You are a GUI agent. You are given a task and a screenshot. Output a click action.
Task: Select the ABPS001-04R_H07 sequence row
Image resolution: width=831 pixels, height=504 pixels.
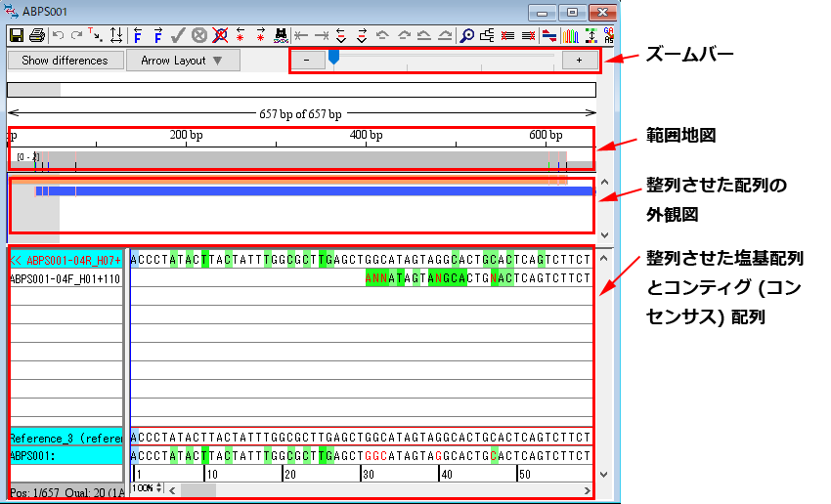(x=65, y=260)
